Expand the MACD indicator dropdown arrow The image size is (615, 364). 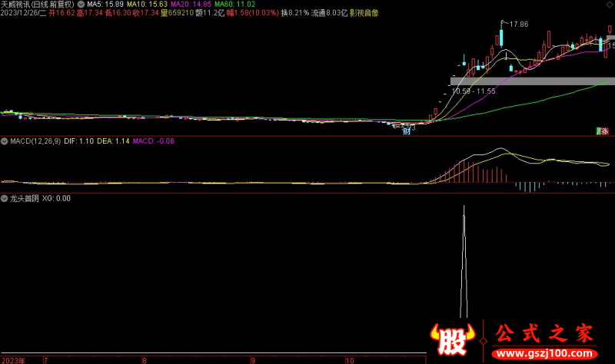[5, 141]
